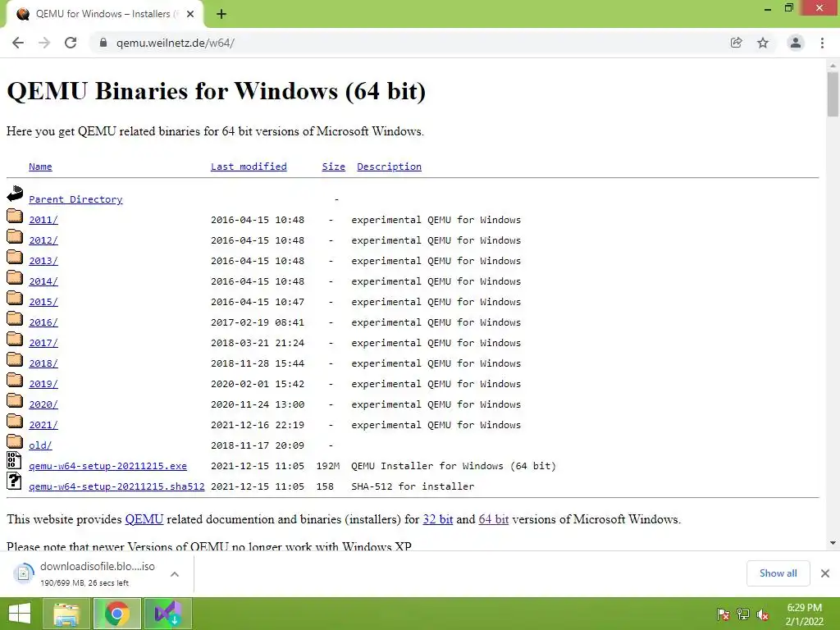840x630 pixels.
Task: Open the 2012/ folder link
Action: pyautogui.click(x=43, y=240)
